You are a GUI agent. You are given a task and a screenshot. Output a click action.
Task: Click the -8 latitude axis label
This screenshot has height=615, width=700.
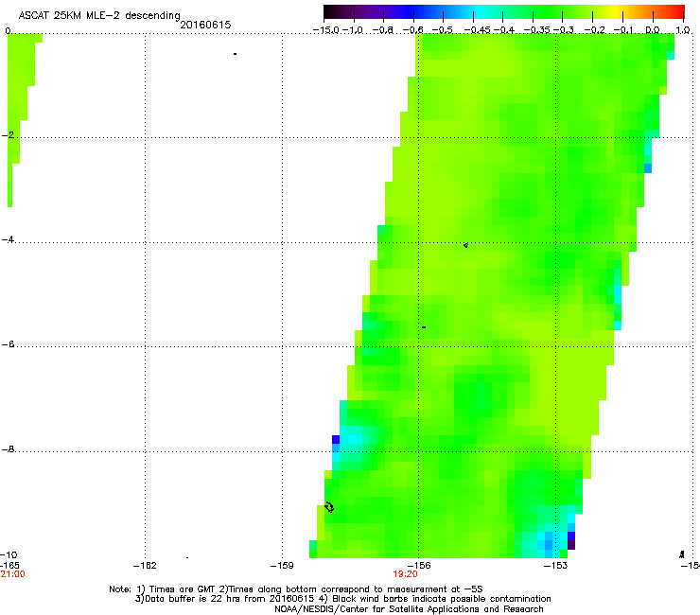(8, 449)
